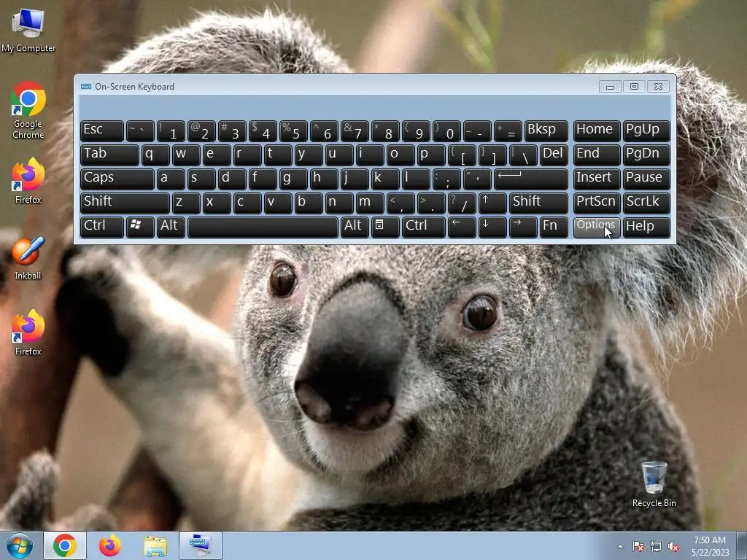Toggle the right Alt key

point(355,227)
